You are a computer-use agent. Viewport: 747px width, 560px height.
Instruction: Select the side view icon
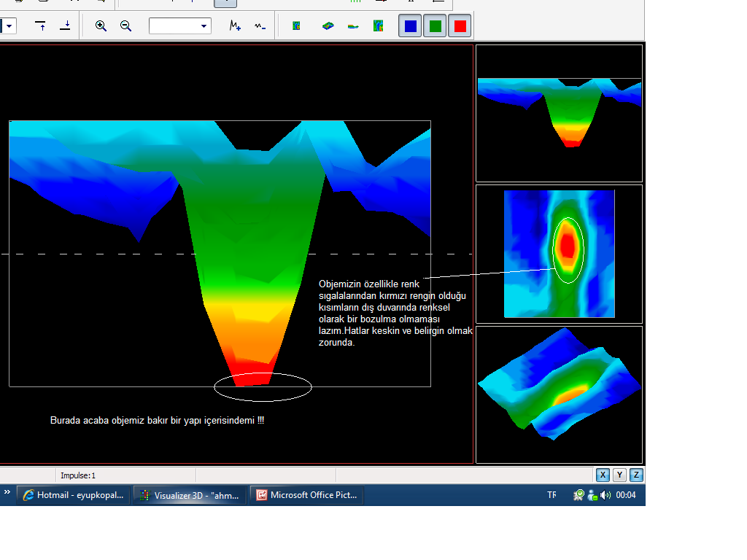pyautogui.click(x=353, y=26)
